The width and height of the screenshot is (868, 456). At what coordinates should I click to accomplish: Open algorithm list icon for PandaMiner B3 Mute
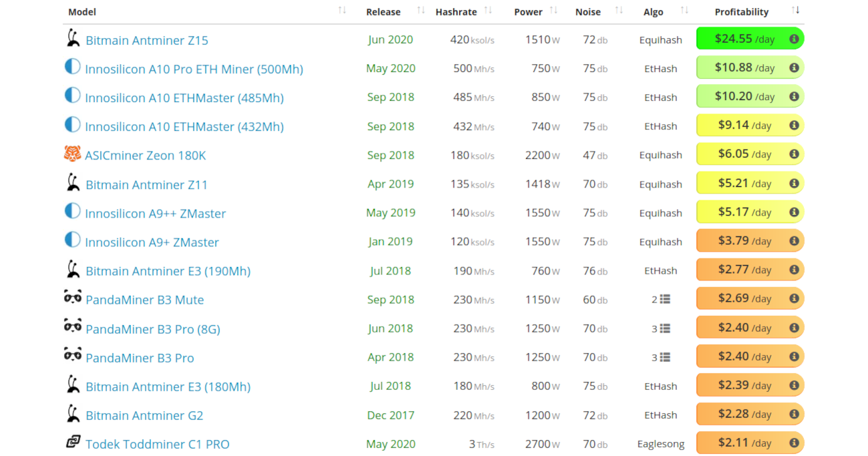(x=665, y=300)
